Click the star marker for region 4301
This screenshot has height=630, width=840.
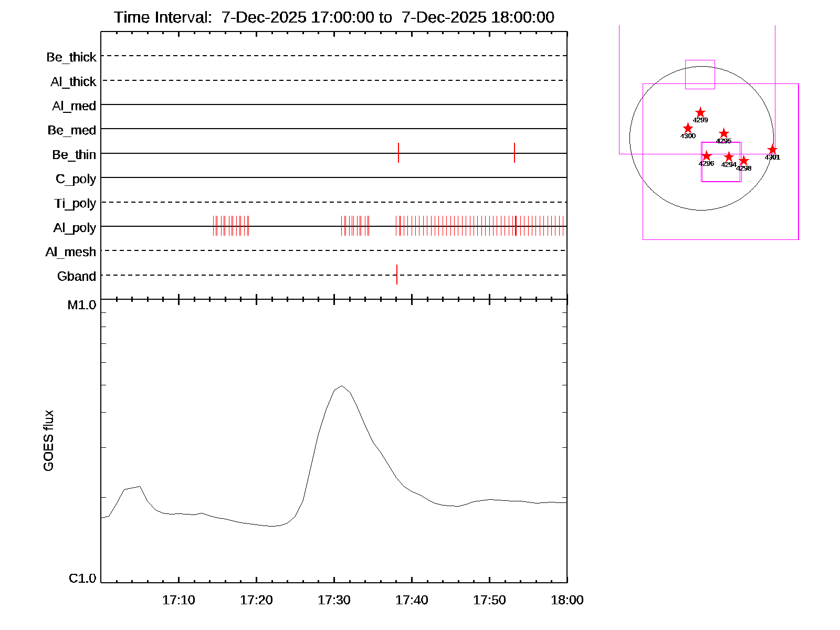[x=772, y=150]
